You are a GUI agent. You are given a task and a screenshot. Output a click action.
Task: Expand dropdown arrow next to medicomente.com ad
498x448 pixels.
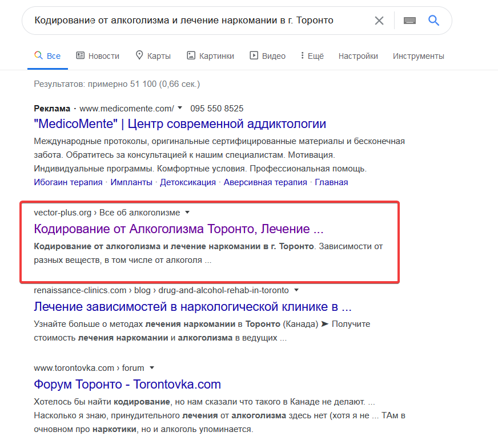tap(180, 108)
